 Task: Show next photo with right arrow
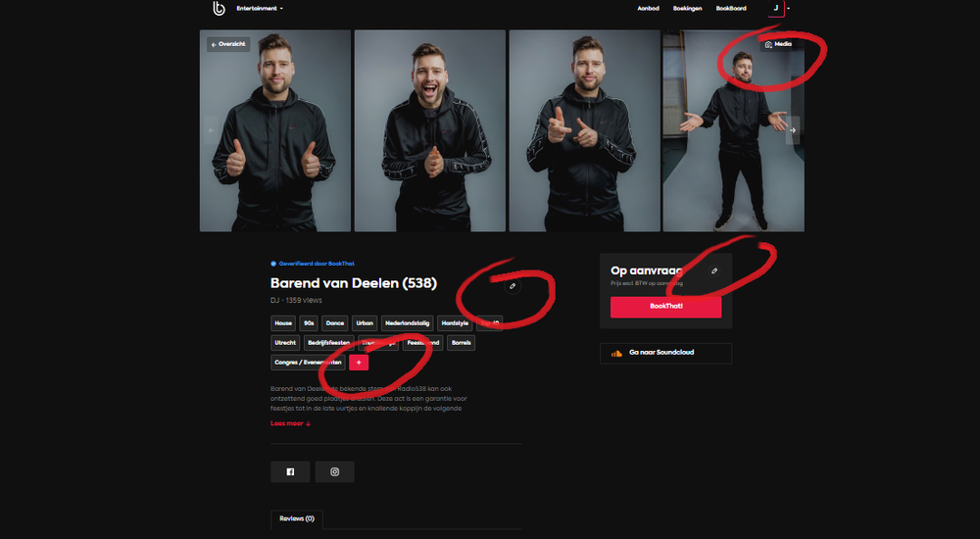pyautogui.click(x=793, y=130)
